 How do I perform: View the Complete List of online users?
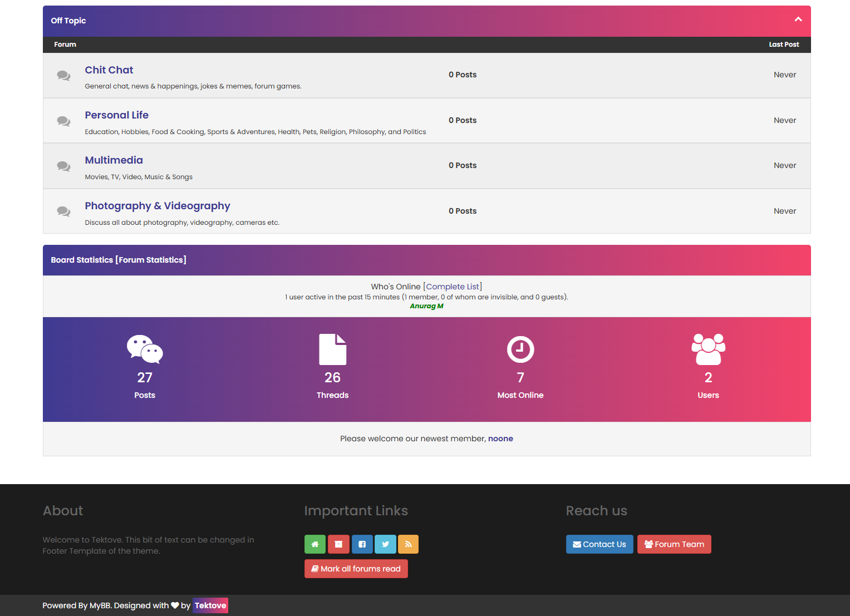[x=453, y=287]
